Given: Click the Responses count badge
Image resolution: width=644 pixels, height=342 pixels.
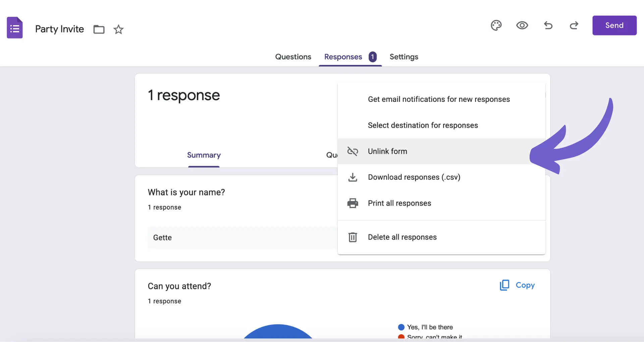Looking at the screenshot, I should point(373,57).
